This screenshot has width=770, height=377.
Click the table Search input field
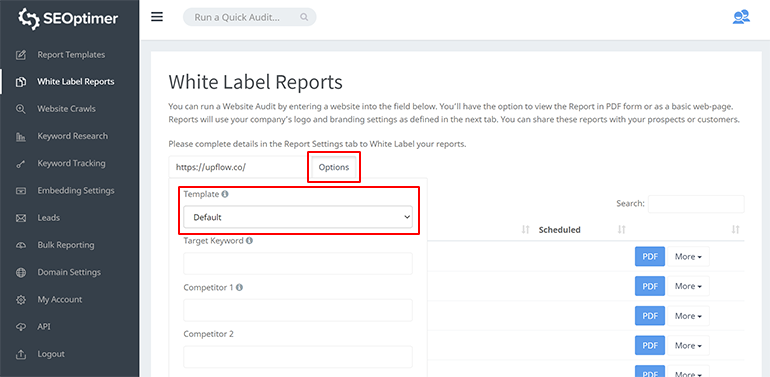(x=696, y=204)
